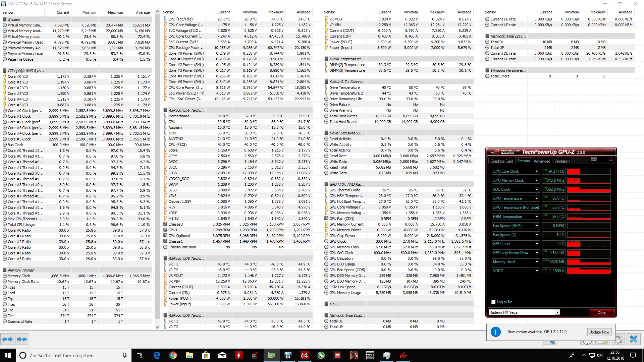Image resolution: width=644 pixels, height=362 pixels.
Task: Click the HWiNFO shrink-columns inward arrows button
Action: coord(22,339)
